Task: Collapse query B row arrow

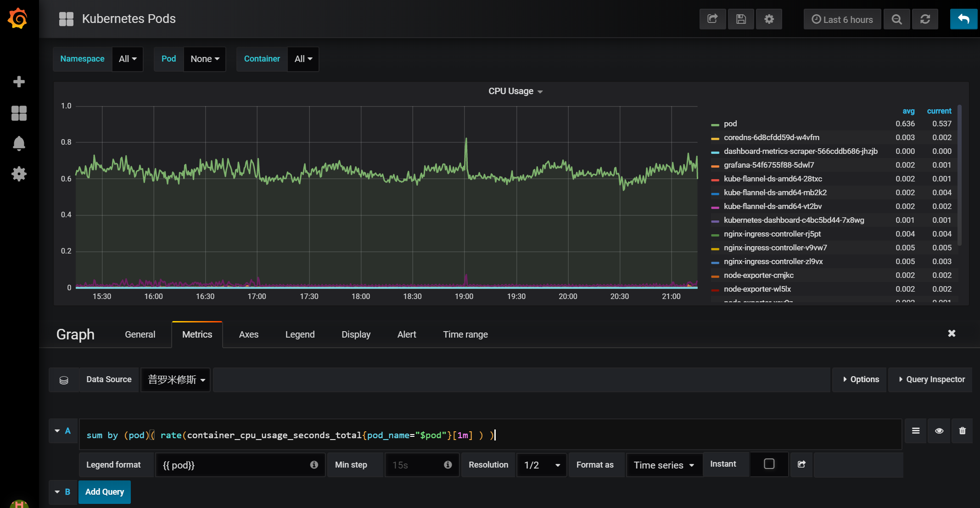Action: (57, 491)
